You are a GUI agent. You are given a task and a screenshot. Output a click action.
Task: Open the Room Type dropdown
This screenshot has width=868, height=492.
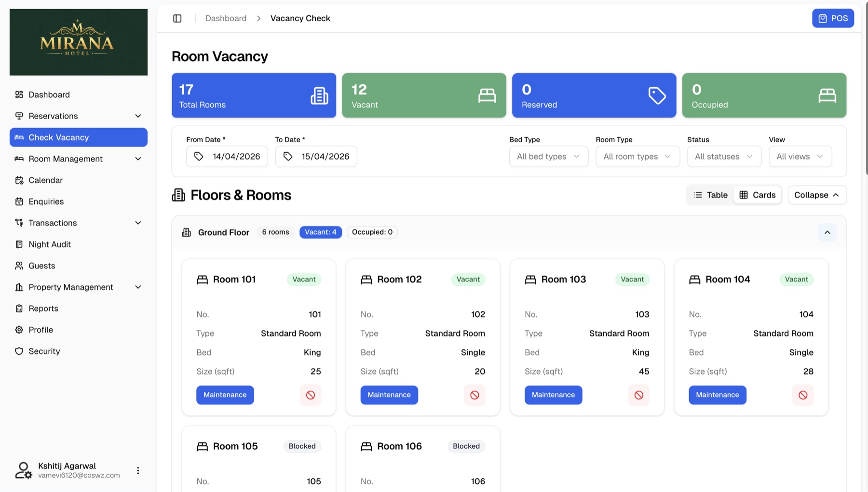[x=637, y=157]
